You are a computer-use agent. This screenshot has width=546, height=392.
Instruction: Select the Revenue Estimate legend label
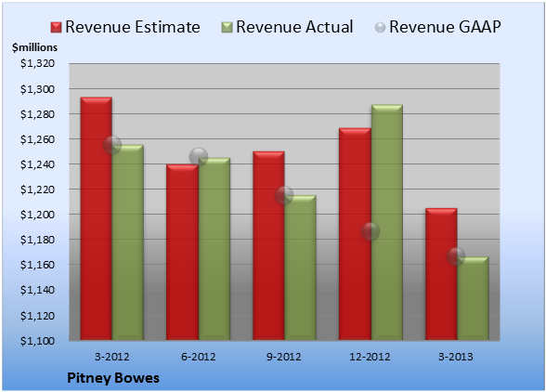coord(133,27)
